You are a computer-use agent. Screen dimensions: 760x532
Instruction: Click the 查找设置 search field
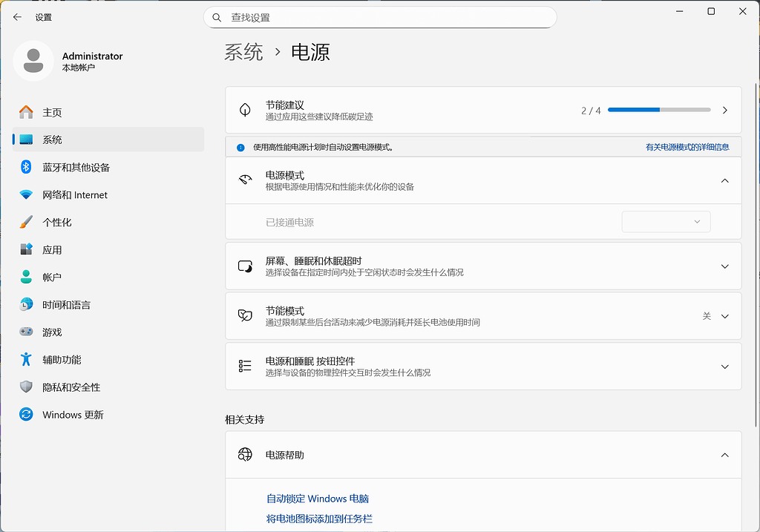[380, 18]
